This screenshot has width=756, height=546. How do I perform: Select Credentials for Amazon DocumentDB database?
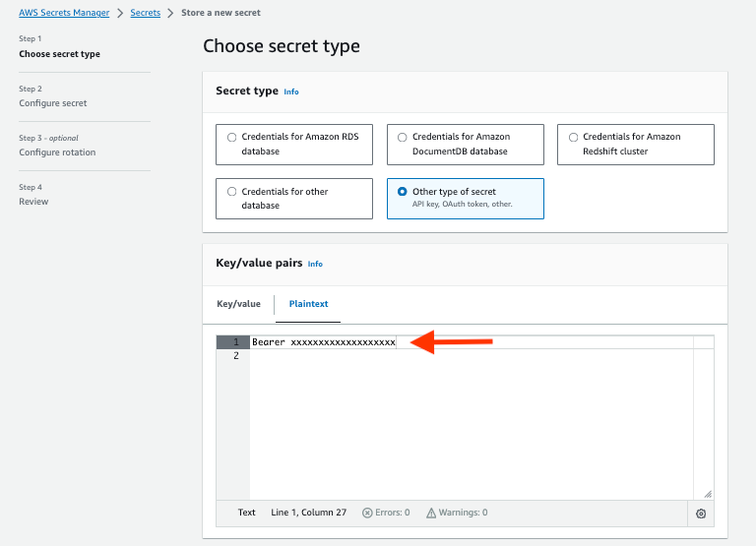point(466,145)
